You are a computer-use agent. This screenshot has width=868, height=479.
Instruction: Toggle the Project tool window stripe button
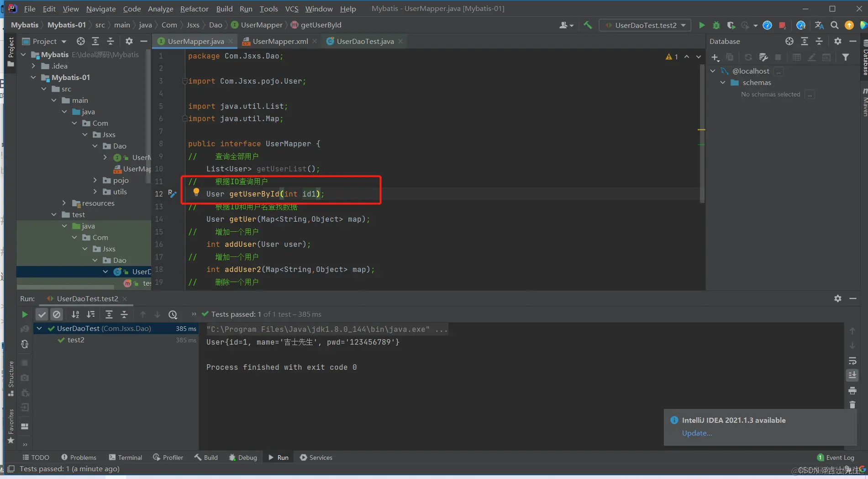click(11, 52)
